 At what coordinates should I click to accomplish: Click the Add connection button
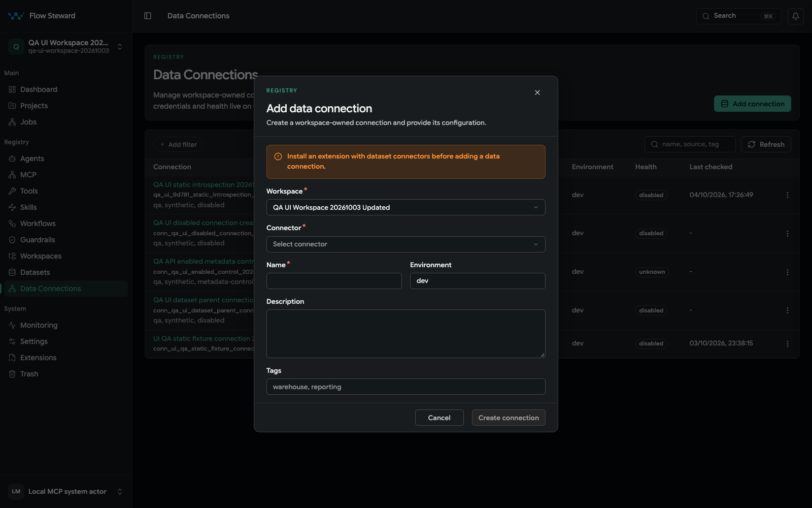(x=753, y=104)
